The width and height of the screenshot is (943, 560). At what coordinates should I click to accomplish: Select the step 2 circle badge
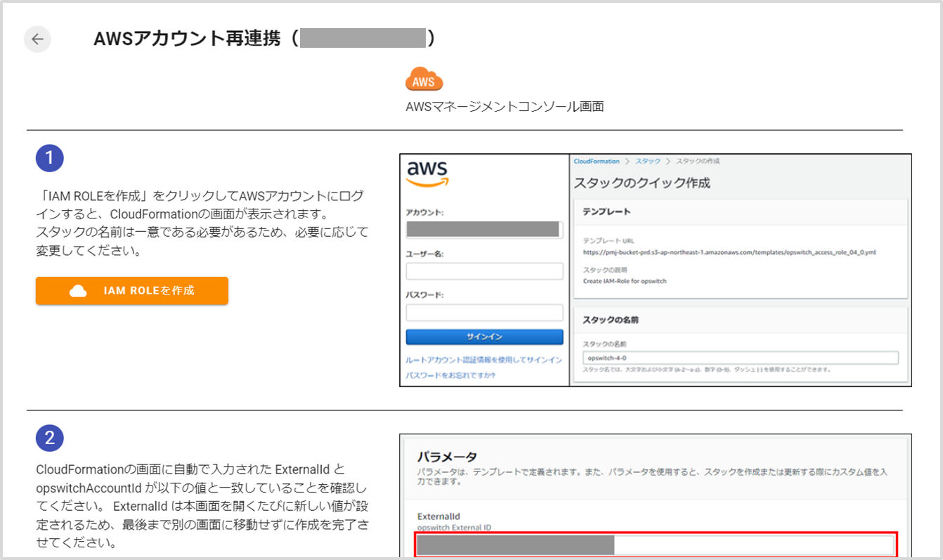(49, 438)
